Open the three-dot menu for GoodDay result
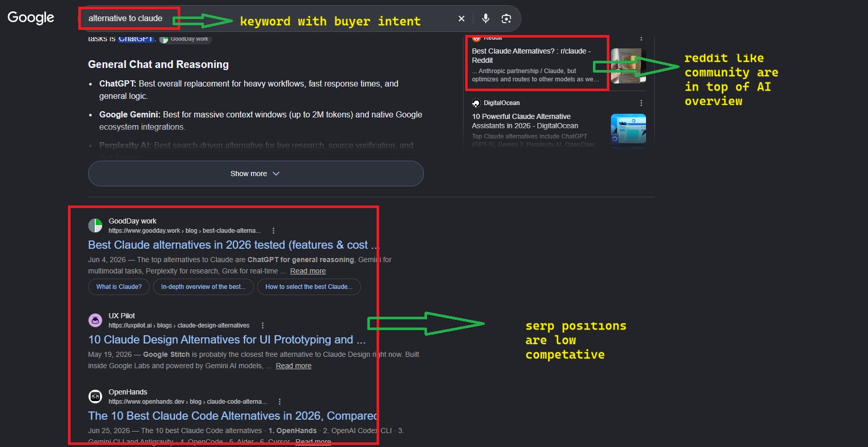868x447 pixels. coord(274,231)
